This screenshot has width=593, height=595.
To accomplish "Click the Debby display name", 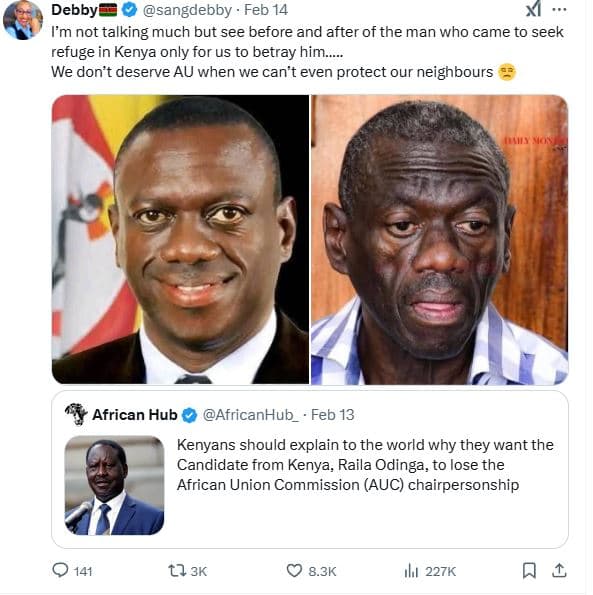I will click(x=74, y=10).
